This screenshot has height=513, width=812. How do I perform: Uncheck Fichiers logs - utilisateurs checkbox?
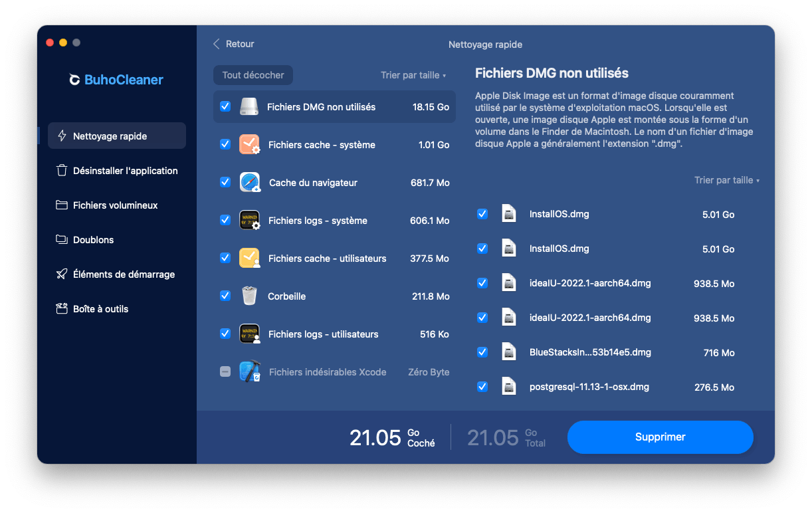(x=225, y=334)
